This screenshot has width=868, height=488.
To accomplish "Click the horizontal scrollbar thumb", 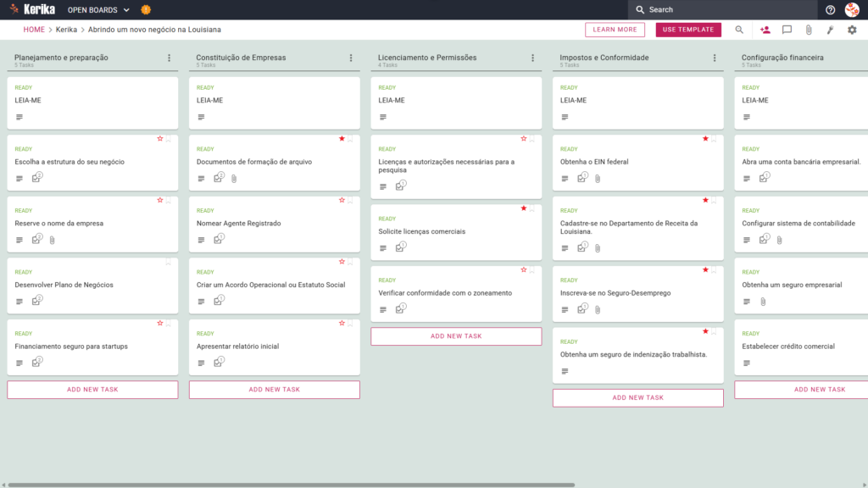I will 292,485.
